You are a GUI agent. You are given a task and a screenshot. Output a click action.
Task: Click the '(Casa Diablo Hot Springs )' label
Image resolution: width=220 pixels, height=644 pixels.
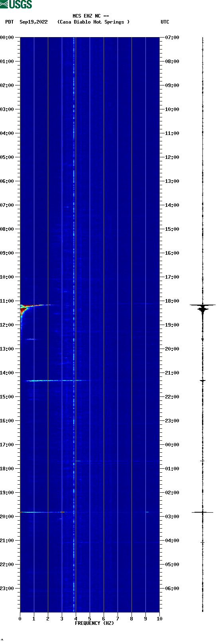[94, 22]
